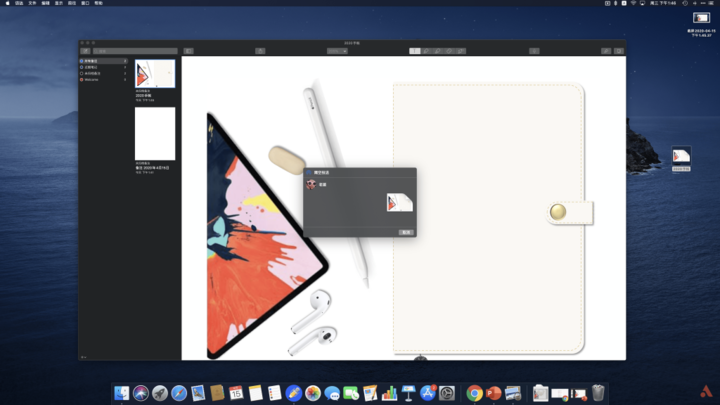Viewport: 720px width, 405px height.
Task: Open the 显示 menu
Action: click(59, 3)
